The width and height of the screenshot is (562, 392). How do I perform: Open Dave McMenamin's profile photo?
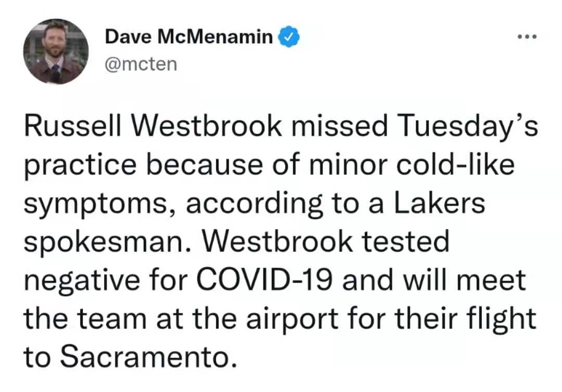click(x=56, y=52)
